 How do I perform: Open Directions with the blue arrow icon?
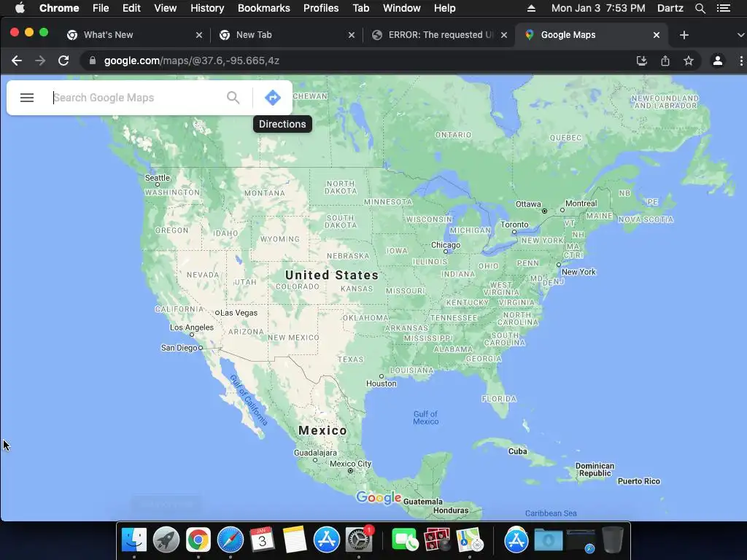tap(273, 98)
